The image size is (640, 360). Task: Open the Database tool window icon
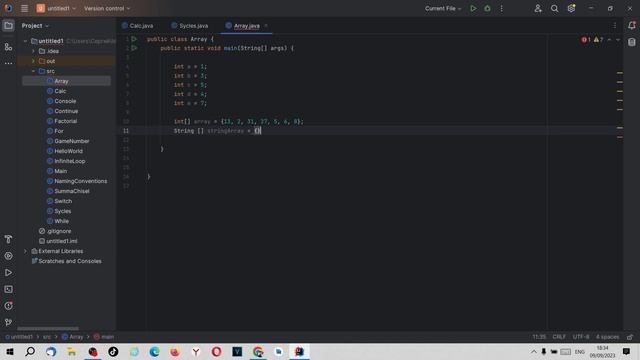[x=632, y=42]
